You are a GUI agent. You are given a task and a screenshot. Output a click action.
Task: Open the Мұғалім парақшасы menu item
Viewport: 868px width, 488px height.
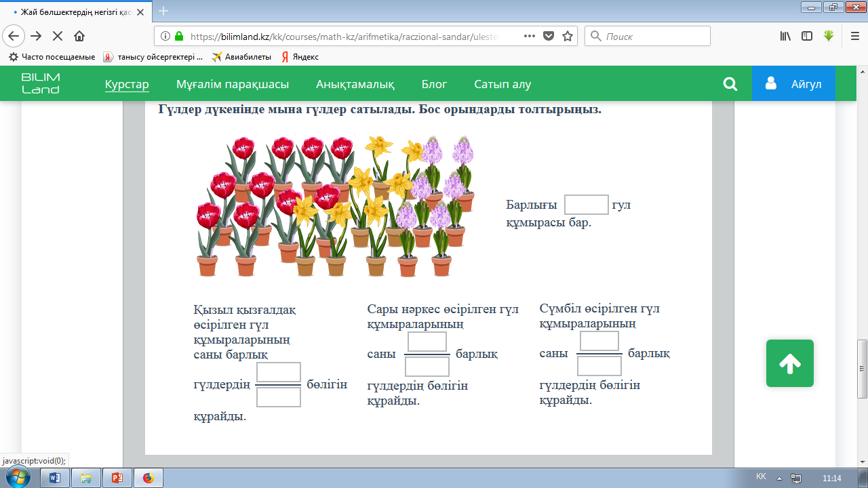tap(233, 84)
